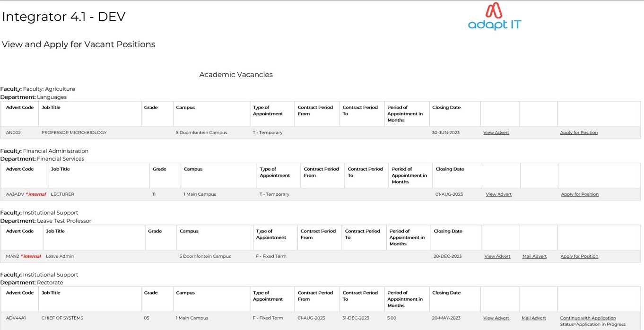This screenshot has height=330, width=644.
Task: Select advert code AA3ADV cell
Action: pyautogui.click(x=15, y=194)
